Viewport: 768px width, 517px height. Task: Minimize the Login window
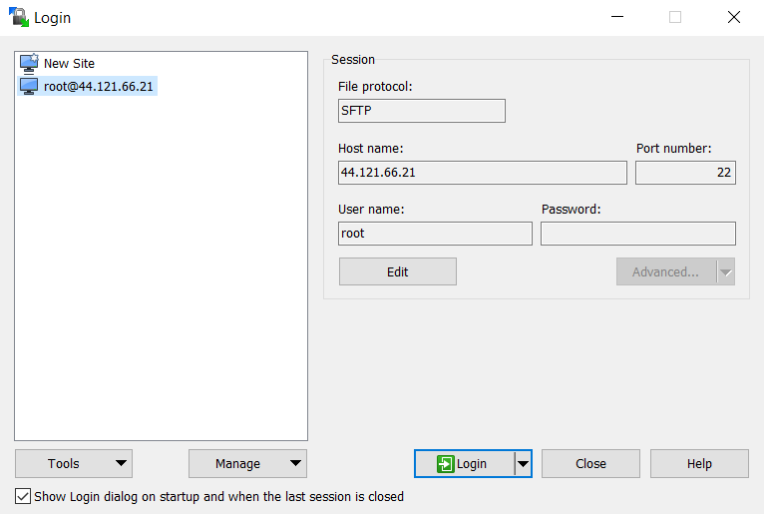point(618,17)
